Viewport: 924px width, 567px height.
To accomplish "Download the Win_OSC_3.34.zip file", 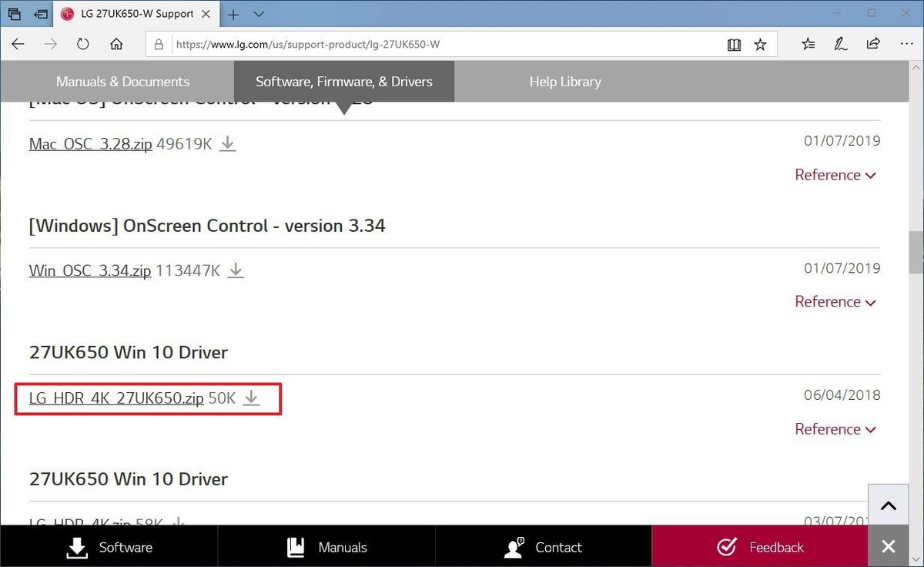I will coord(236,270).
